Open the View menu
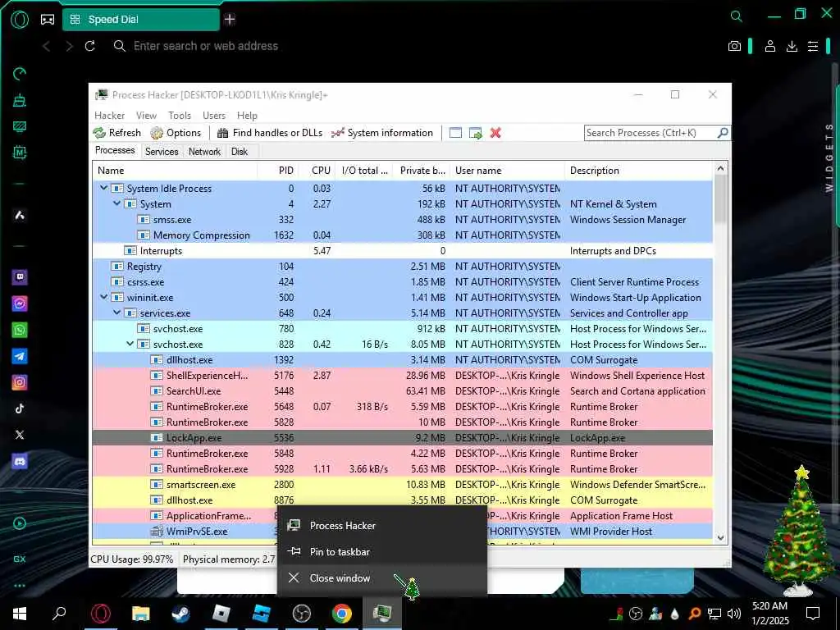 pos(146,116)
